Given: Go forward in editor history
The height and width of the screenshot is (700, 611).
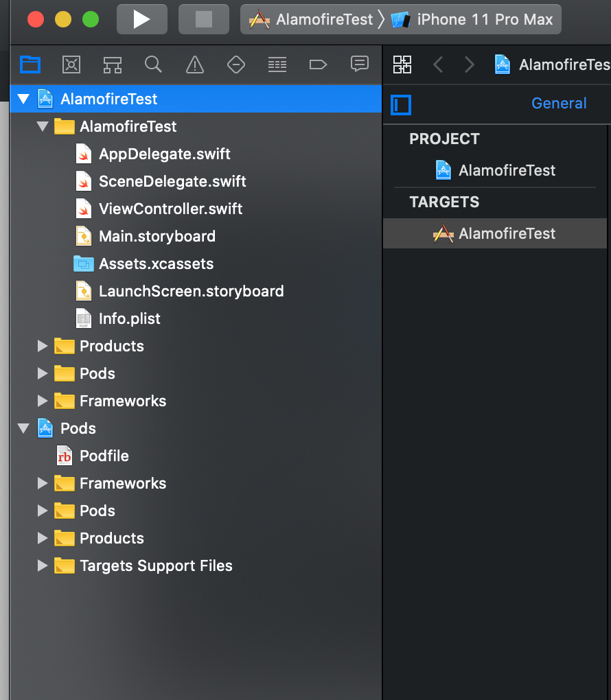Looking at the screenshot, I should [470, 65].
